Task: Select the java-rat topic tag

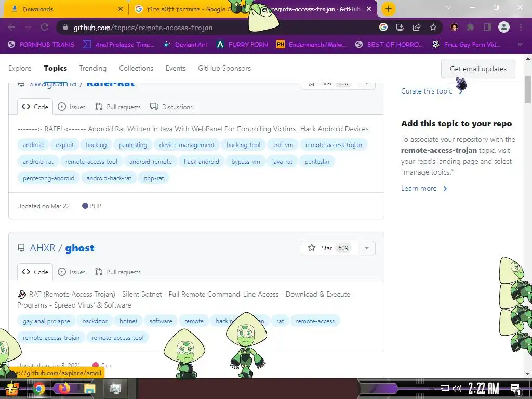Action: [x=282, y=162]
